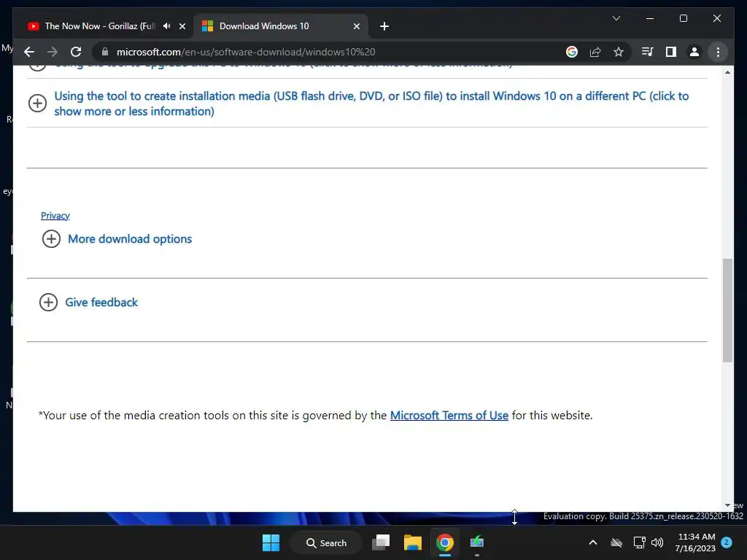Open Task View from the taskbar
747x560 pixels.
[381, 542]
